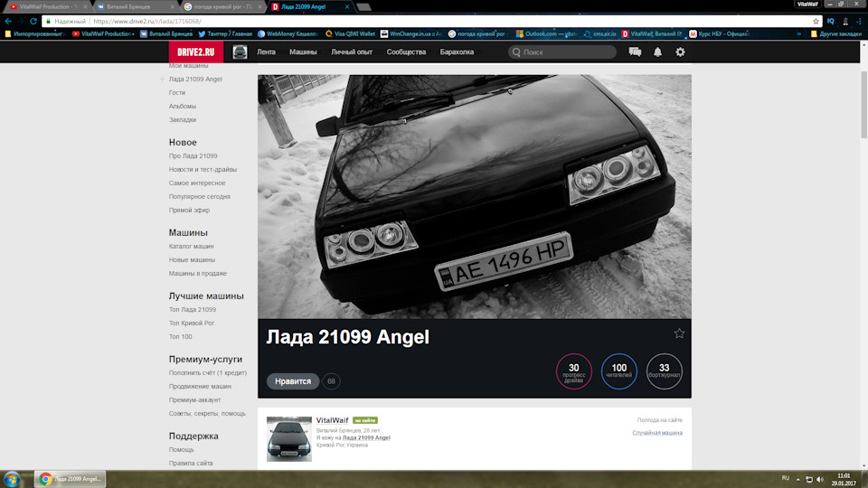Open the VitalWaif profile link
This screenshot has width=868, height=488.
coord(332,420)
